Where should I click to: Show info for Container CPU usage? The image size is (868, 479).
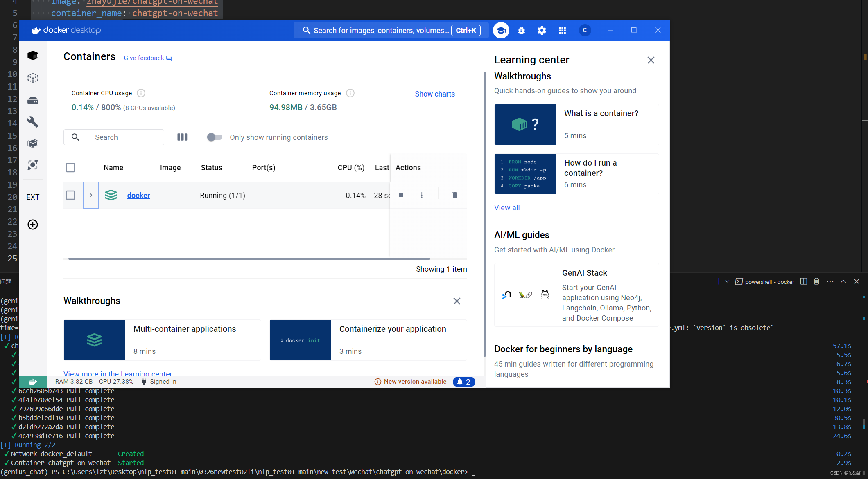141,93
